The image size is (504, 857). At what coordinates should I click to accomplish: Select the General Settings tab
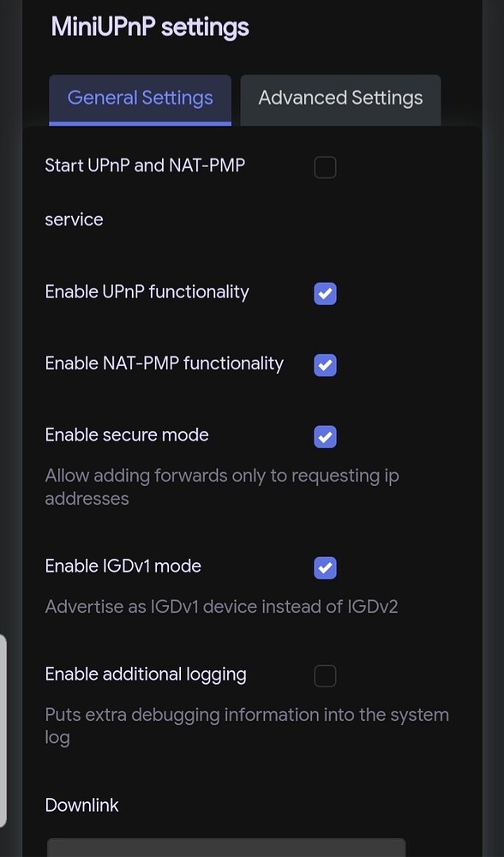point(140,99)
